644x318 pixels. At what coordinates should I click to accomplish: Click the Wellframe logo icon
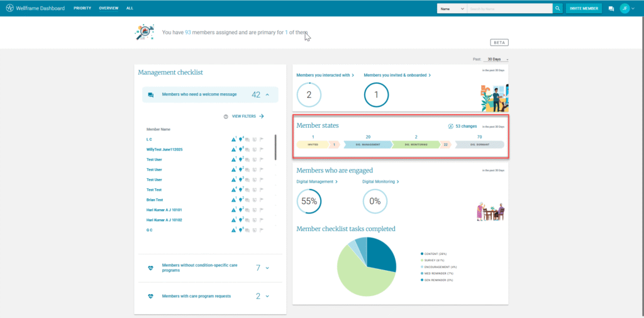point(8,8)
